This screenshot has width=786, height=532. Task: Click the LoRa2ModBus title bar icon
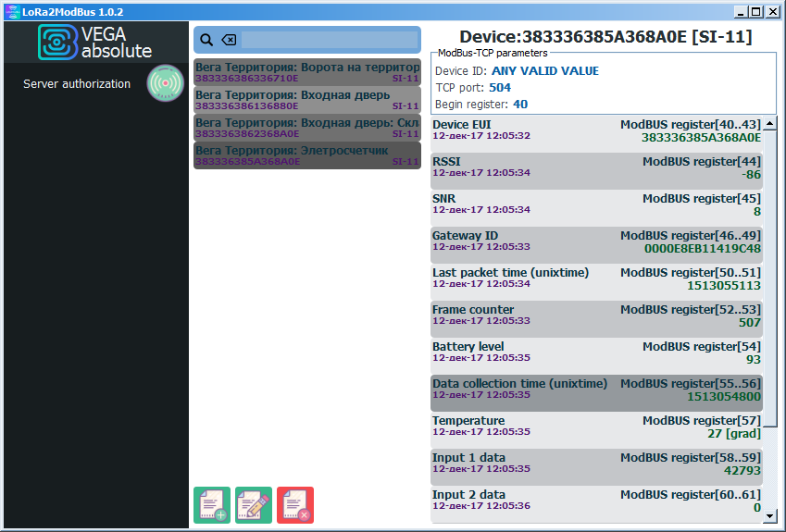[x=11, y=12]
